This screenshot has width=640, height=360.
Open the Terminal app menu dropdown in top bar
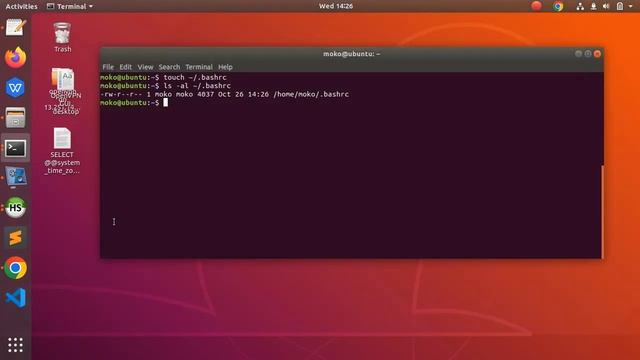tap(70, 6)
